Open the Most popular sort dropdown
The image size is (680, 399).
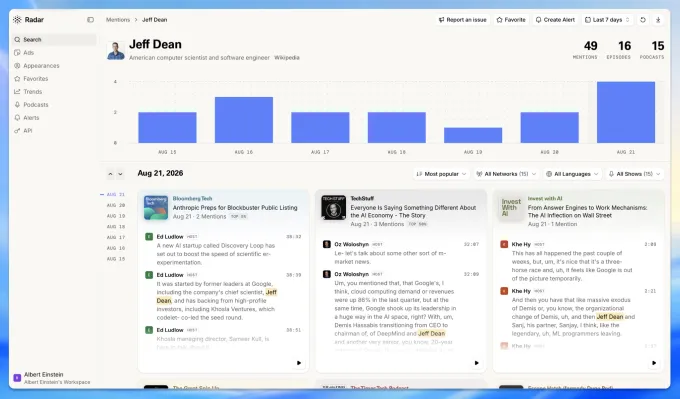coord(441,174)
